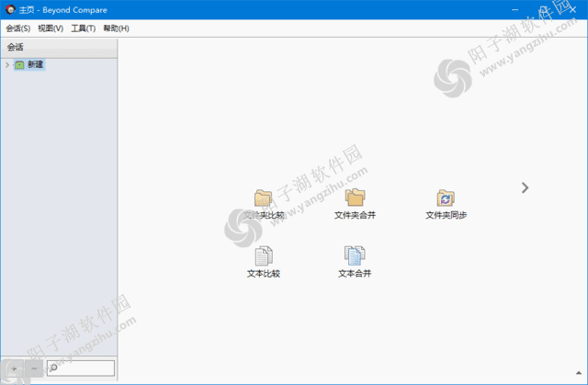Show next page of session types arrow

(x=525, y=187)
